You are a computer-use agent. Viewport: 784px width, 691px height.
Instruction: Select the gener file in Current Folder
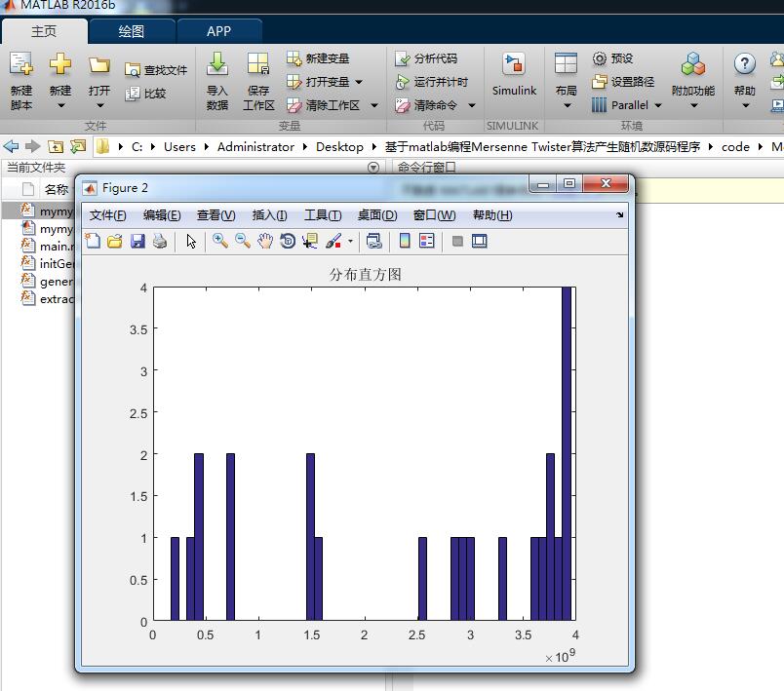pyautogui.click(x=47, y=282)
